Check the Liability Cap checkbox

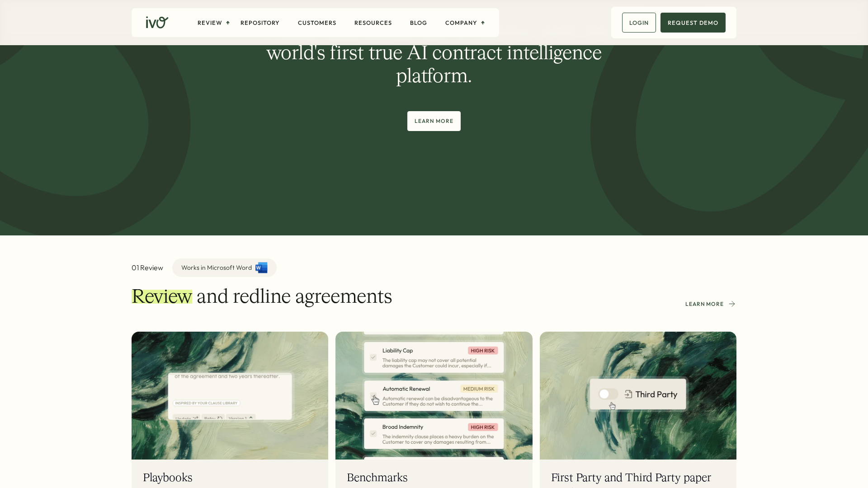pos(373,357)
